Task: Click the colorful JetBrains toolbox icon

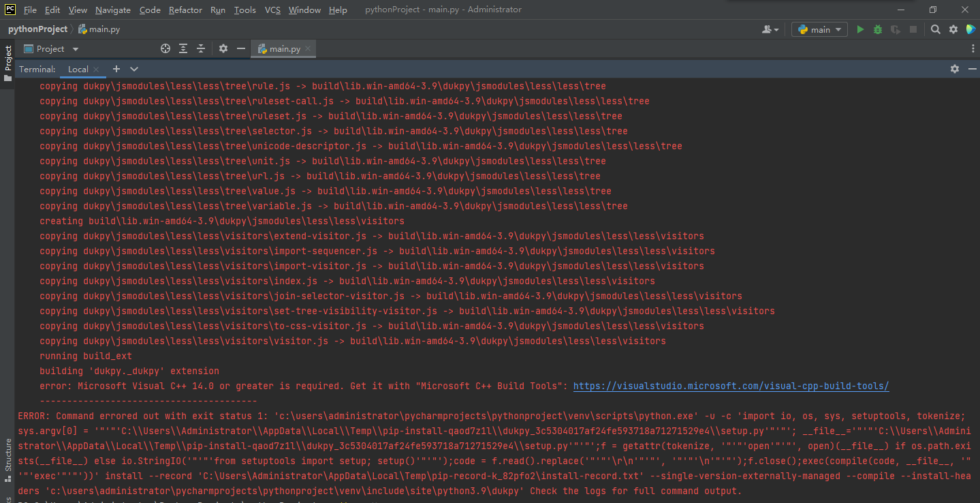Action: click(x=970, y=29)
